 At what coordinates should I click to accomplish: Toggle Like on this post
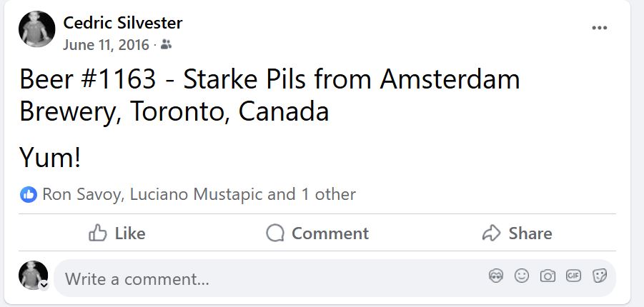(117, 233)
